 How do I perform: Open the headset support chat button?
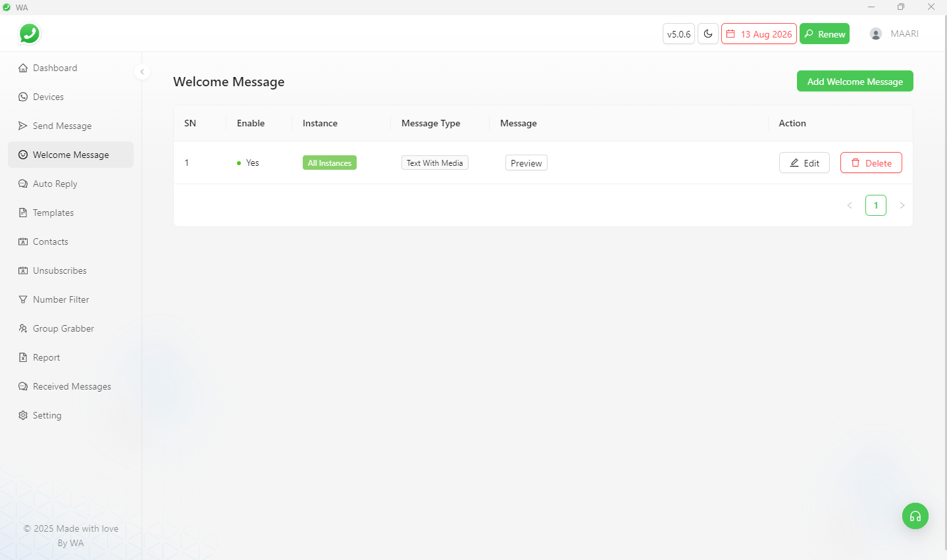pos(915,516)
